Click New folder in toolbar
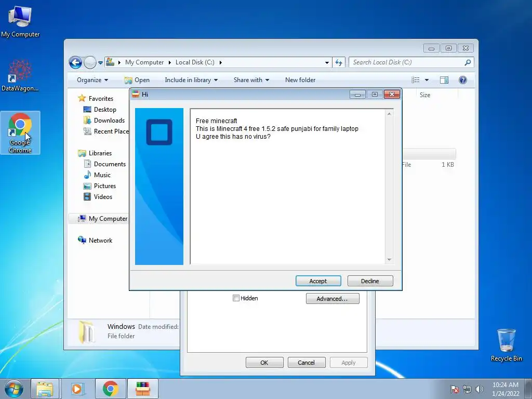 click(x=300, y=80)
